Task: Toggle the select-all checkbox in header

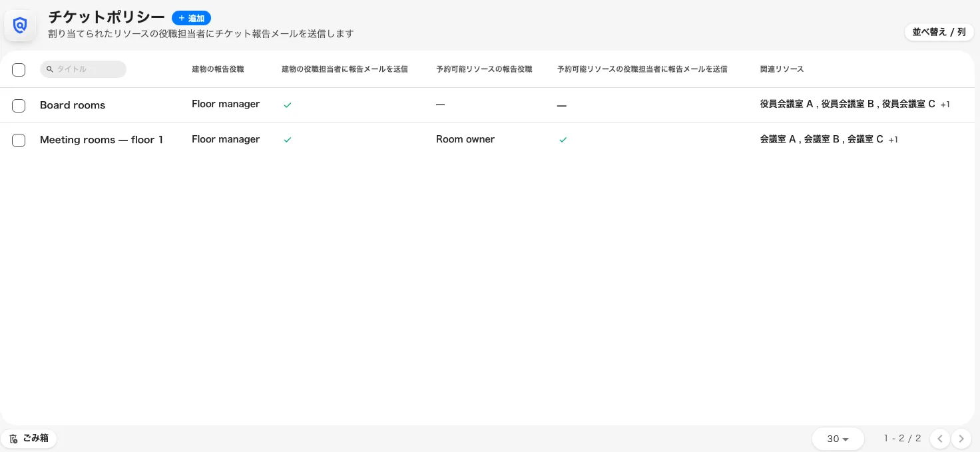Action: coord(19,70)
